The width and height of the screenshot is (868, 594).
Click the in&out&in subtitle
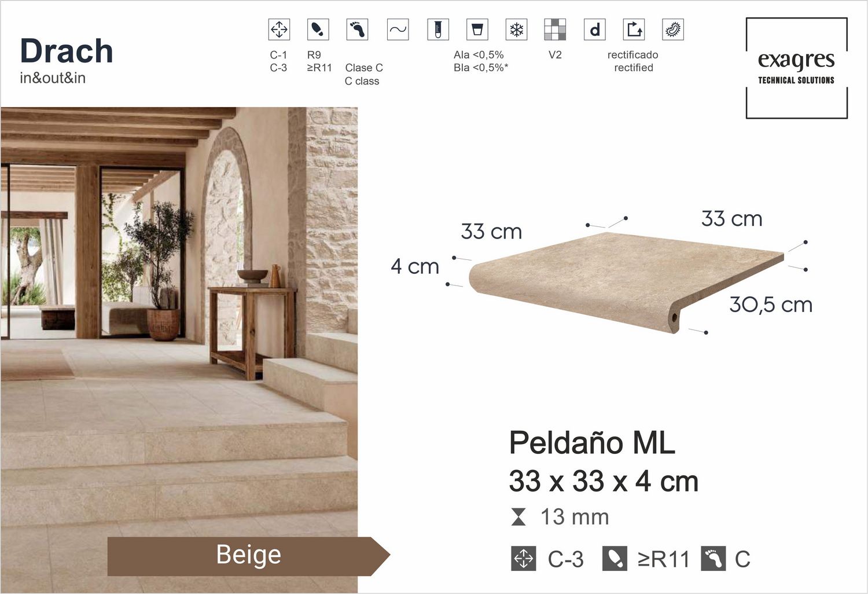(x=53, y=78)
